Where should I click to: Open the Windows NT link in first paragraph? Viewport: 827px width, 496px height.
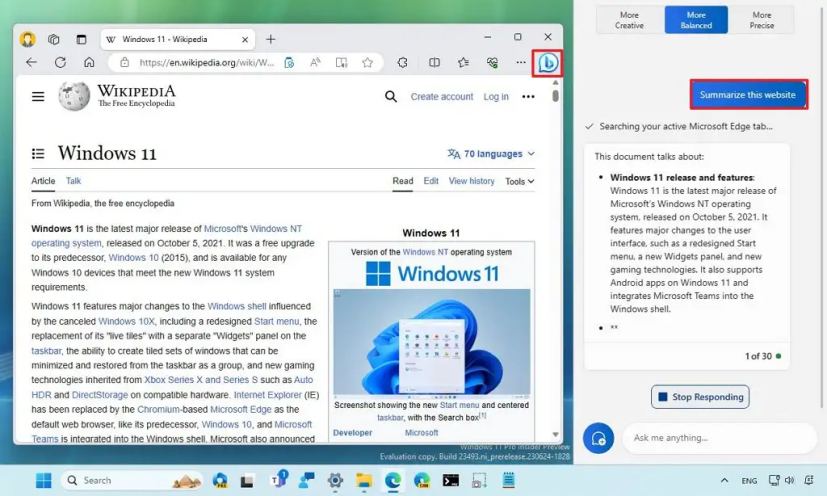276,228
